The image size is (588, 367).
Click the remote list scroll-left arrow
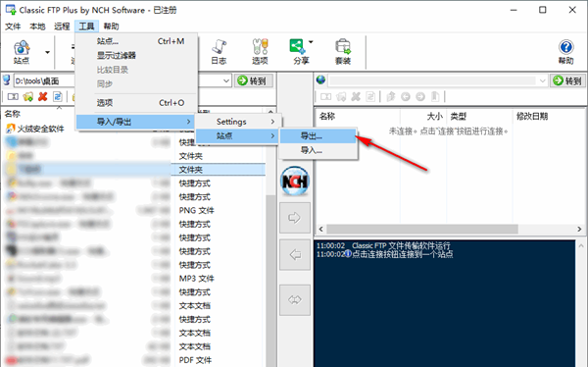tap(321, 229)
